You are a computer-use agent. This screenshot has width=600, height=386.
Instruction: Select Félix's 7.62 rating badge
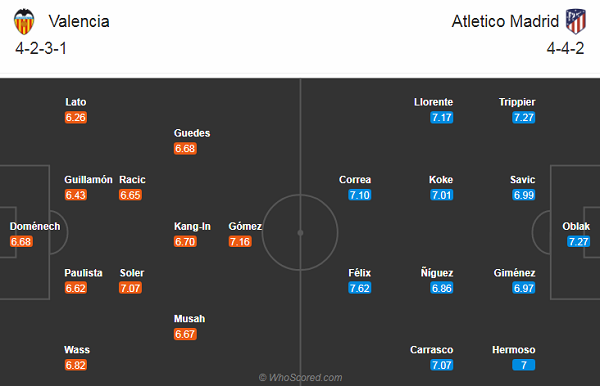(x=360, y=288)
